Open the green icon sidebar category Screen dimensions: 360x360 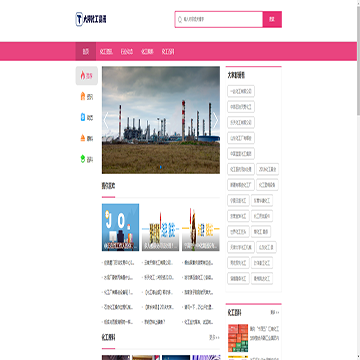point(83,159)
